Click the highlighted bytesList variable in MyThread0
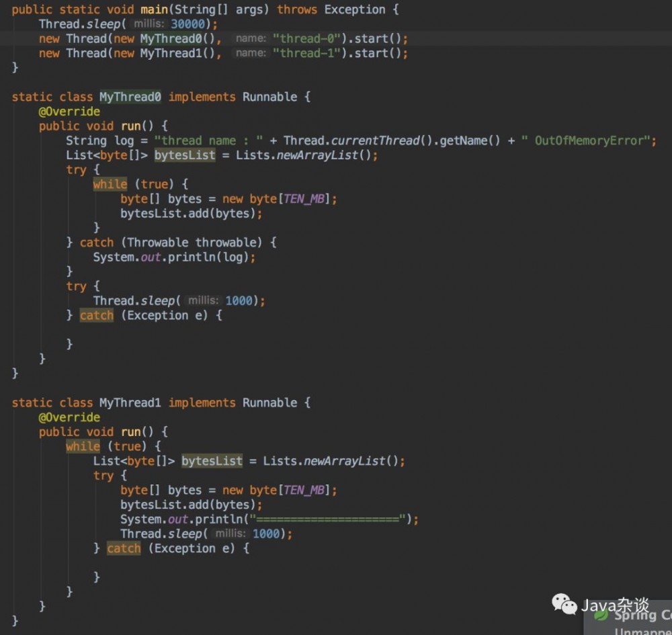672x635 pixels. [x=184, y=155]
